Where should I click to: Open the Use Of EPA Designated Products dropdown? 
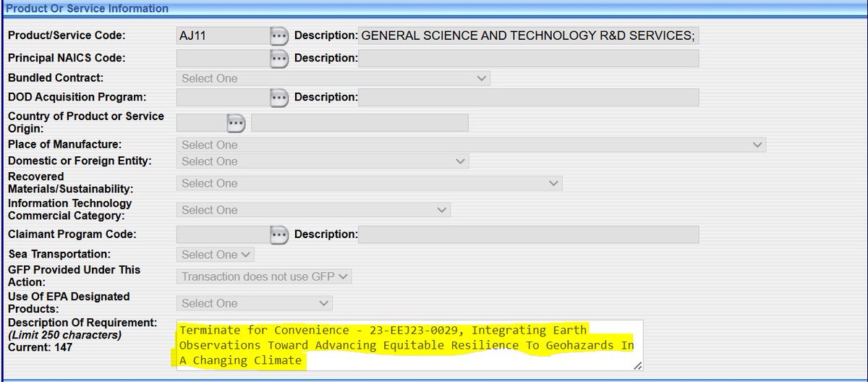(255, 303)
